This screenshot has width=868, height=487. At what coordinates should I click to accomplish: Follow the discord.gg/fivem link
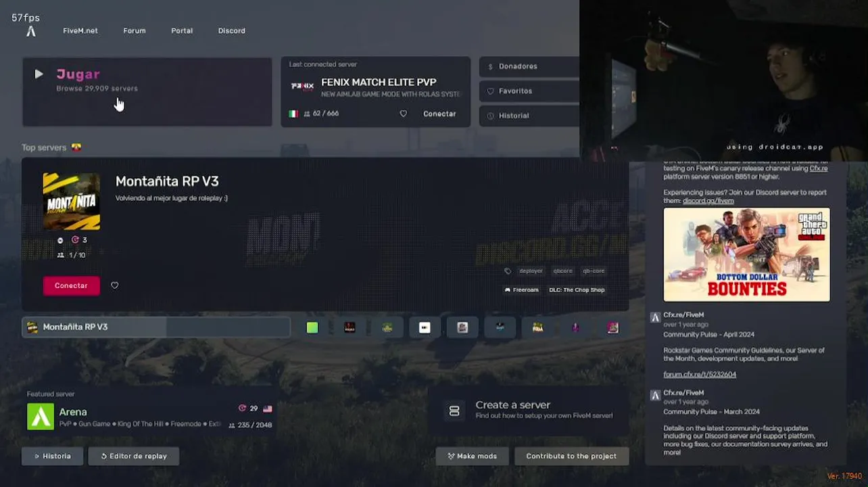click(x=708, y=201)
